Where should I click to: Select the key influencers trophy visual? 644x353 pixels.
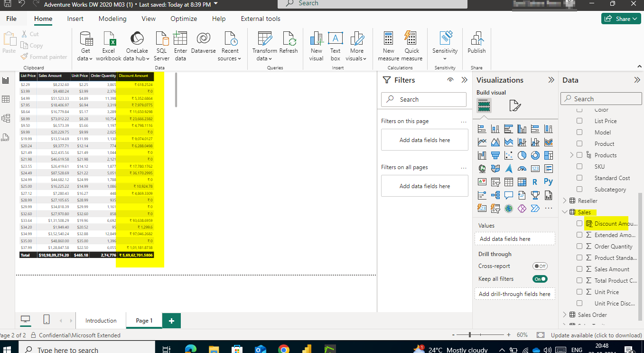pos(535,195)
